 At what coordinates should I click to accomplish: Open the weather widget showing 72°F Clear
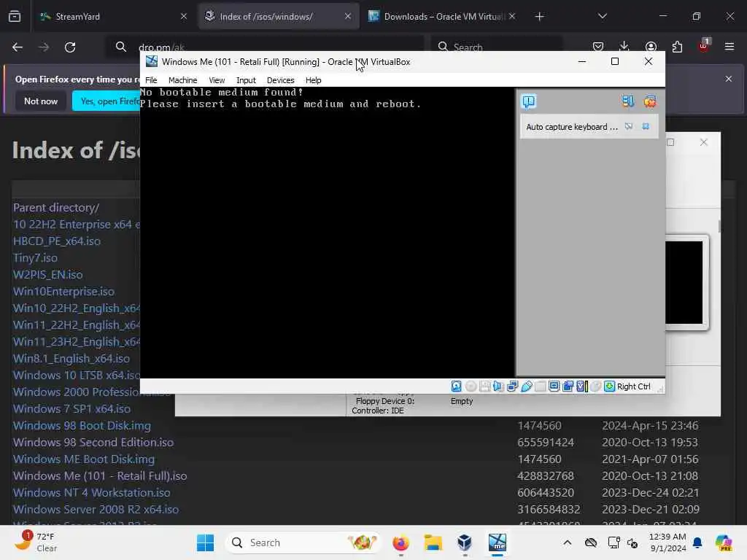[x=36, y=542]
